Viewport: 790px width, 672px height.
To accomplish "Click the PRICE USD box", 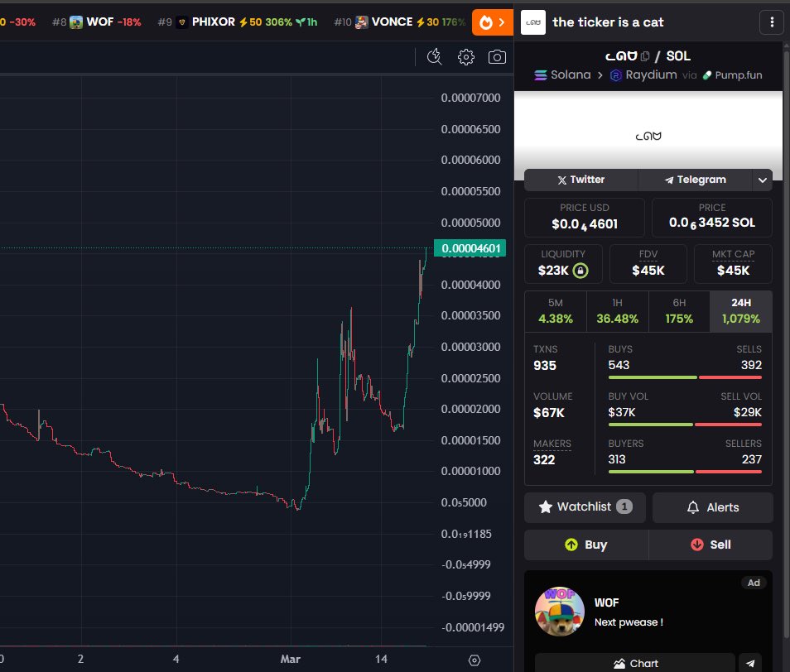I will coord(585,218).
